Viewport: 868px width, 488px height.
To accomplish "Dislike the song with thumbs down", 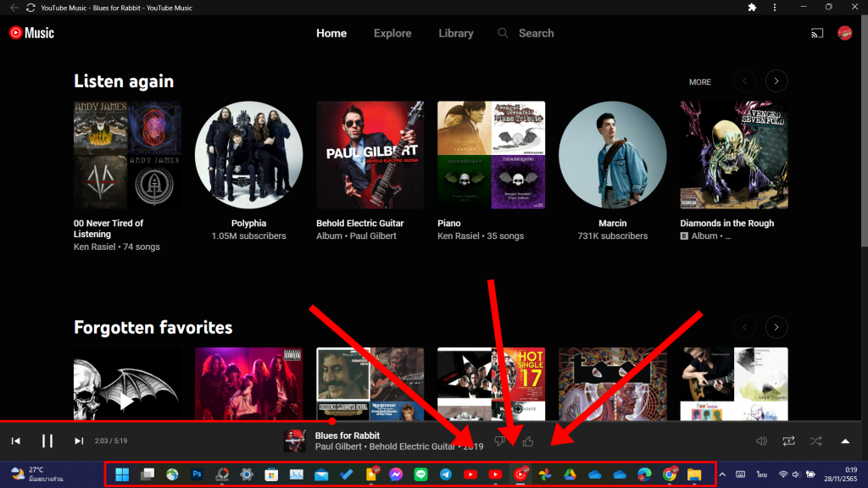I will 500,441.
